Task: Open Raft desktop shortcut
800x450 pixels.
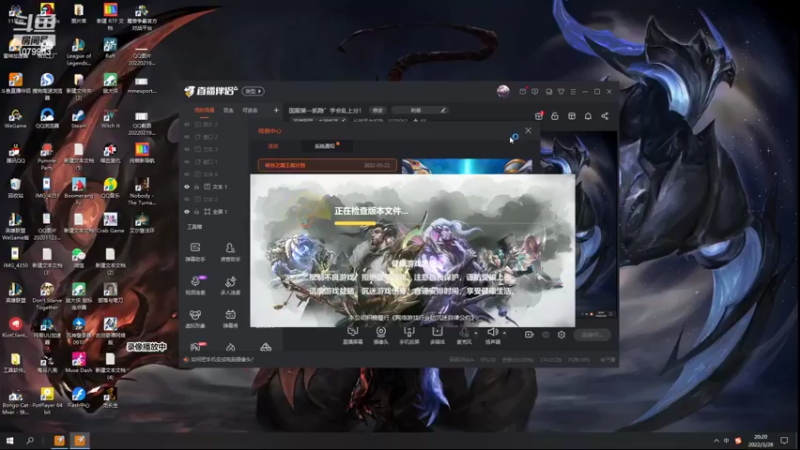Action: click(110, 49)
